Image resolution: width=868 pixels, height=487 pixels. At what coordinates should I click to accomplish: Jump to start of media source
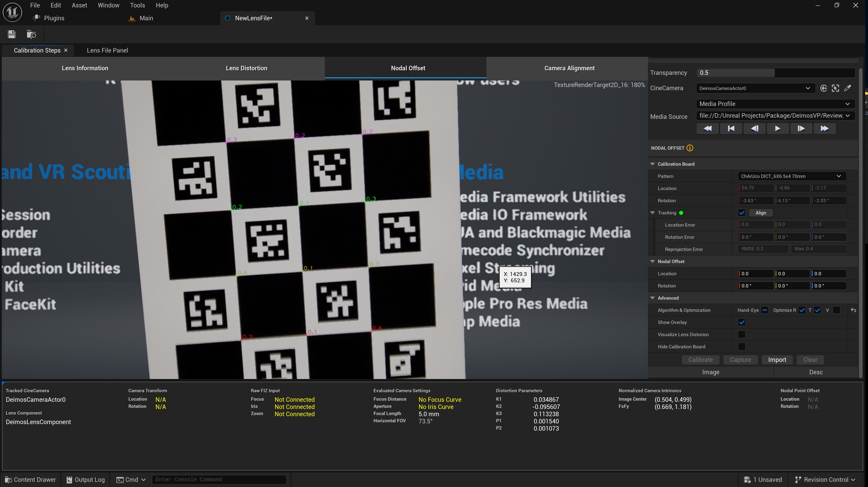(731, 129)
